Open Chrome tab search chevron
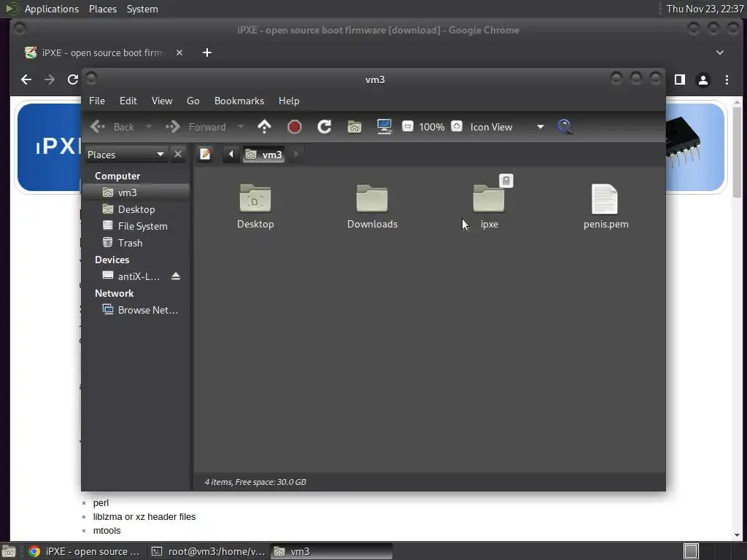This screenshot has width=747, height=560. 720,52
